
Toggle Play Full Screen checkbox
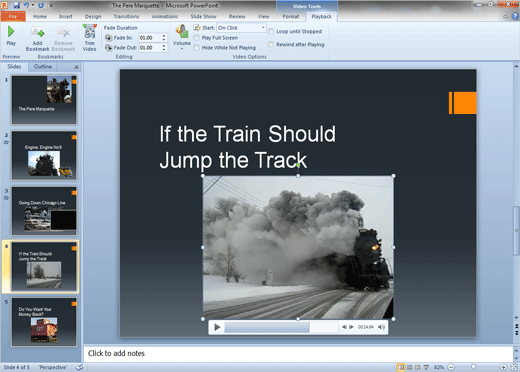coord(197,38)
